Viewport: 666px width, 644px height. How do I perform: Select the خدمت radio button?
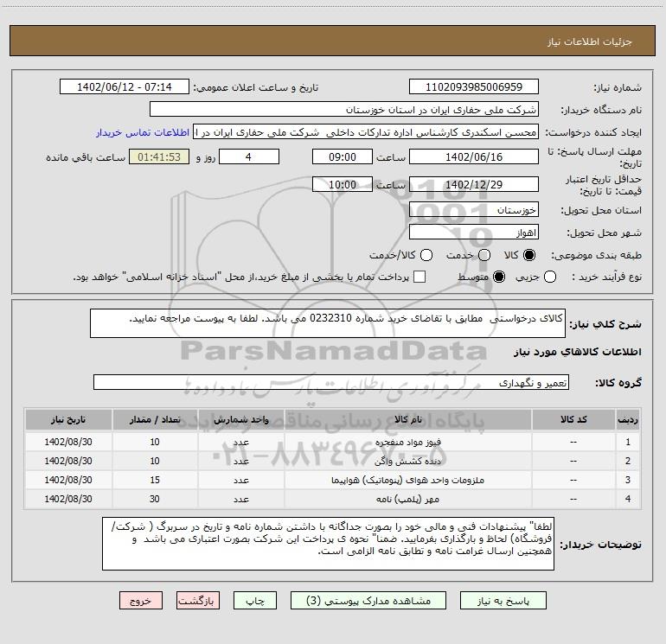pos(484,255)
